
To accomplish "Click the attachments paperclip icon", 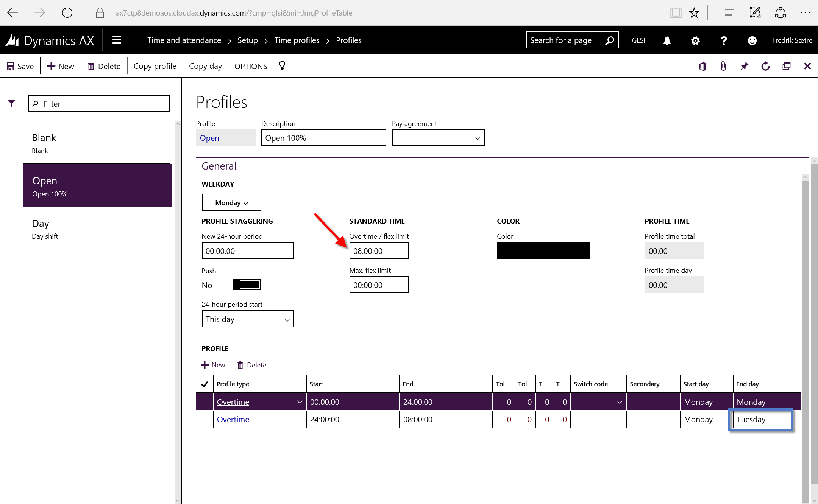I will tap(723, 66).
